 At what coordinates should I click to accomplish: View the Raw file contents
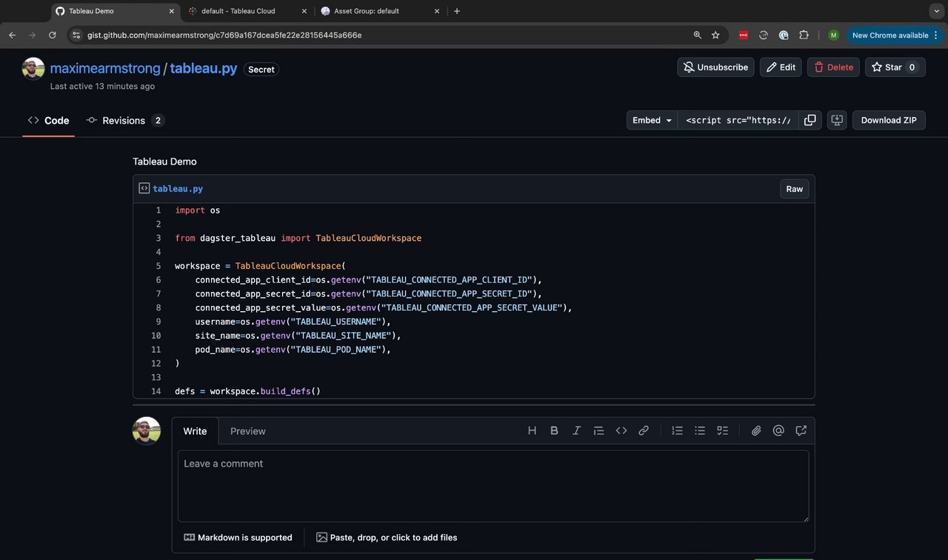[x=795, y=189]
